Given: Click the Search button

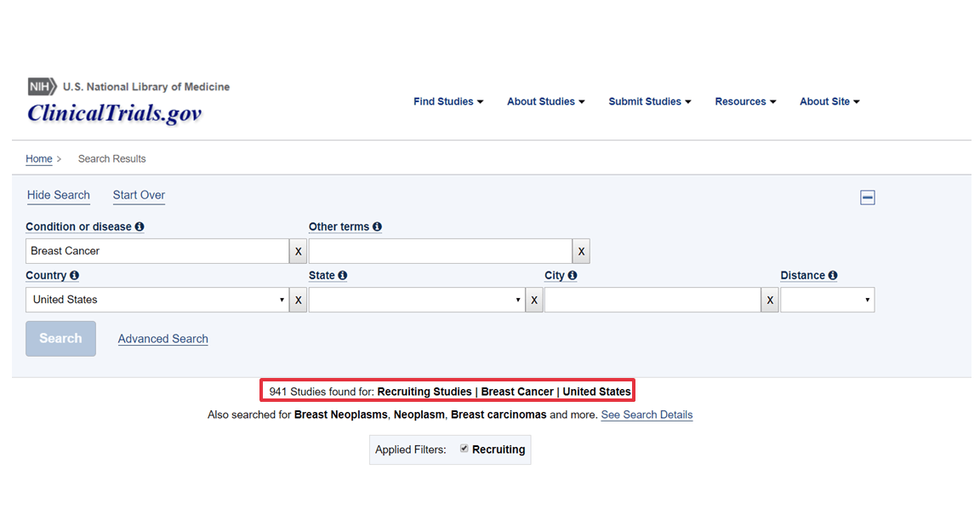Looking at the screenshot, I should pos(60,339).
